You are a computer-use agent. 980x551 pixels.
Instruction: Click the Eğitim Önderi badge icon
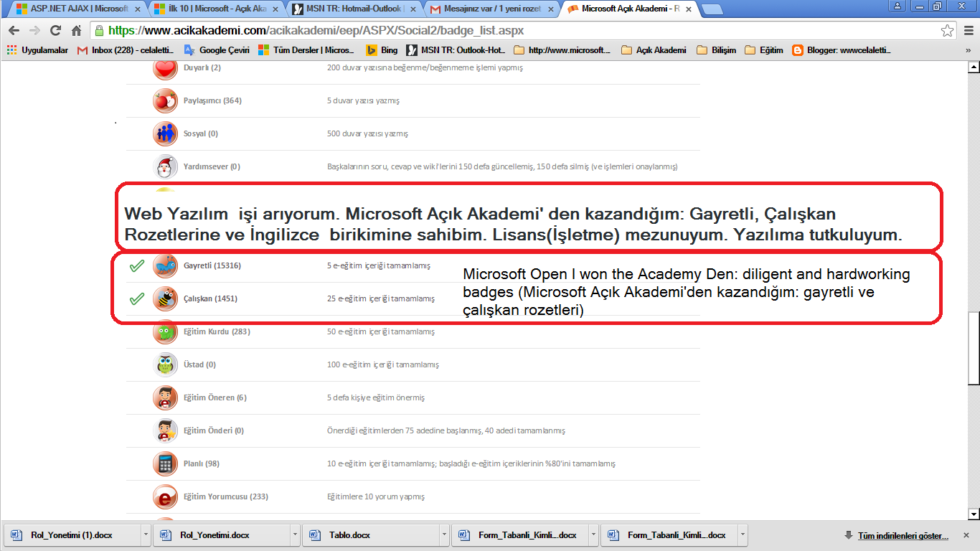point(165,431)
